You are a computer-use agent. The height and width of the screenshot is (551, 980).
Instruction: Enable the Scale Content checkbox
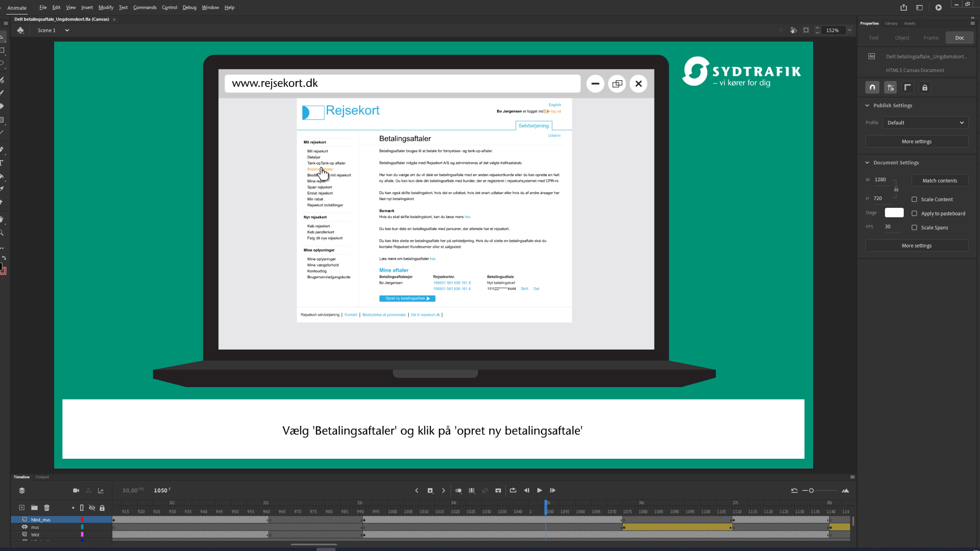914,199
